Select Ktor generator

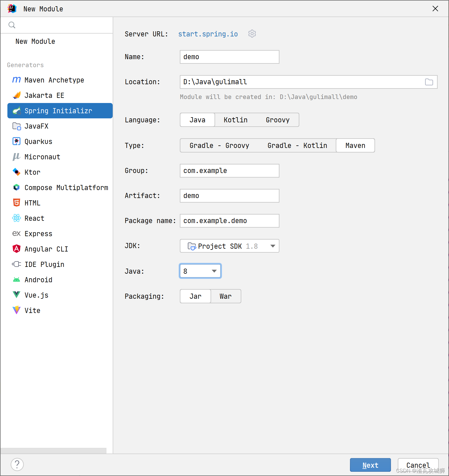pos(60,172)
